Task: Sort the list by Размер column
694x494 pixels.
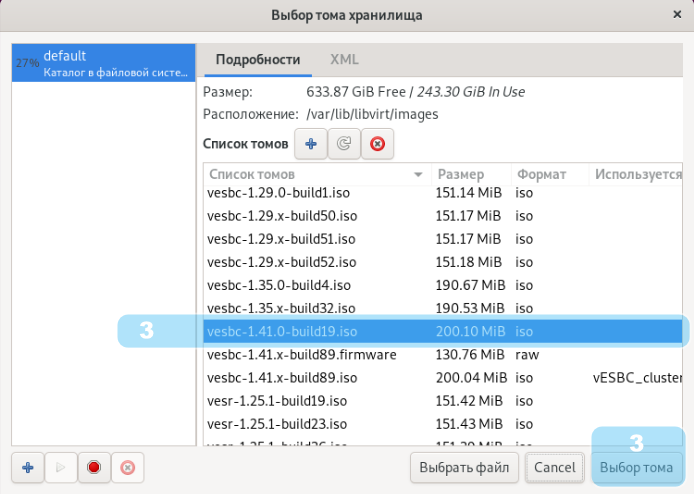Action: (470, 174)
